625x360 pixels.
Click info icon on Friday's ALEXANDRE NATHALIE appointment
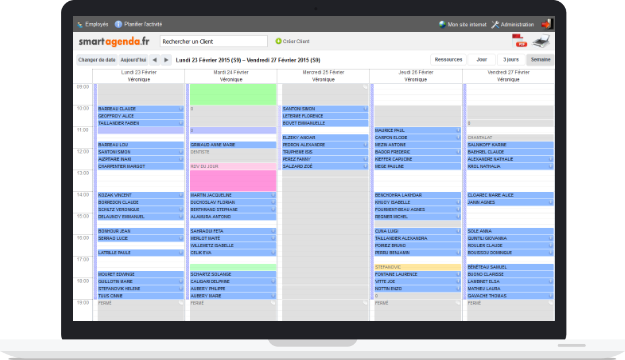point(551,159)
